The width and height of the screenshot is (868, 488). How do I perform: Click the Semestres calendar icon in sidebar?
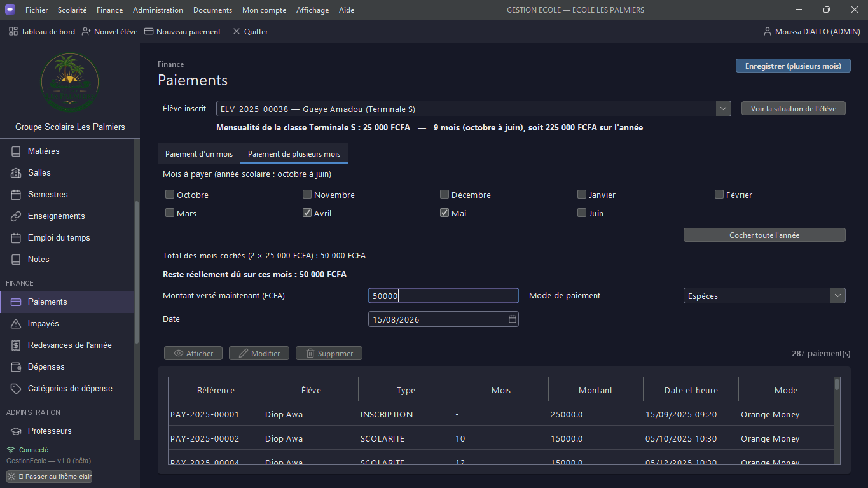[x=17, y=195]
